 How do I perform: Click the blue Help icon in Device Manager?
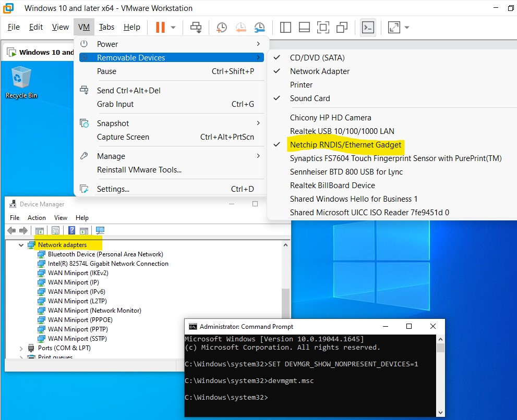point(71,230)
